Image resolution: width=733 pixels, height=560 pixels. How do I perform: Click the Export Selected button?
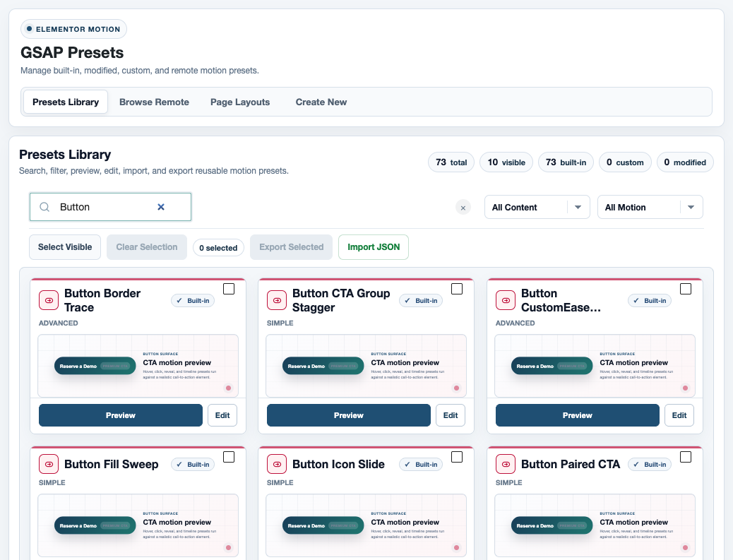(291, 247)
